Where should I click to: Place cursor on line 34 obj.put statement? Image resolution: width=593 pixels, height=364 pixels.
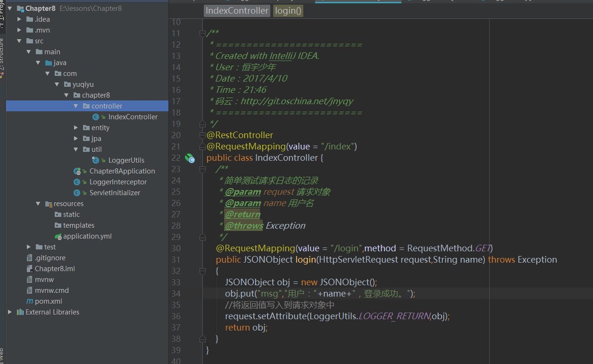point(320,293)
